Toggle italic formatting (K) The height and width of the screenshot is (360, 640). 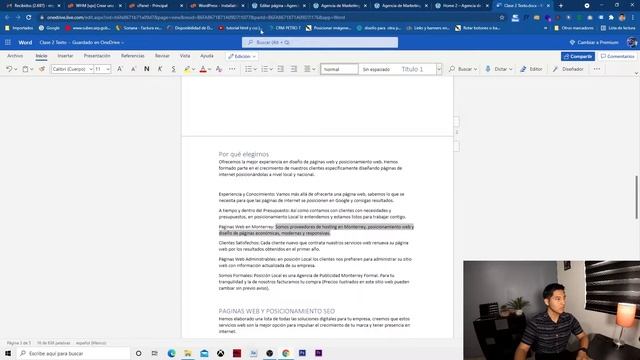(160, 69)
